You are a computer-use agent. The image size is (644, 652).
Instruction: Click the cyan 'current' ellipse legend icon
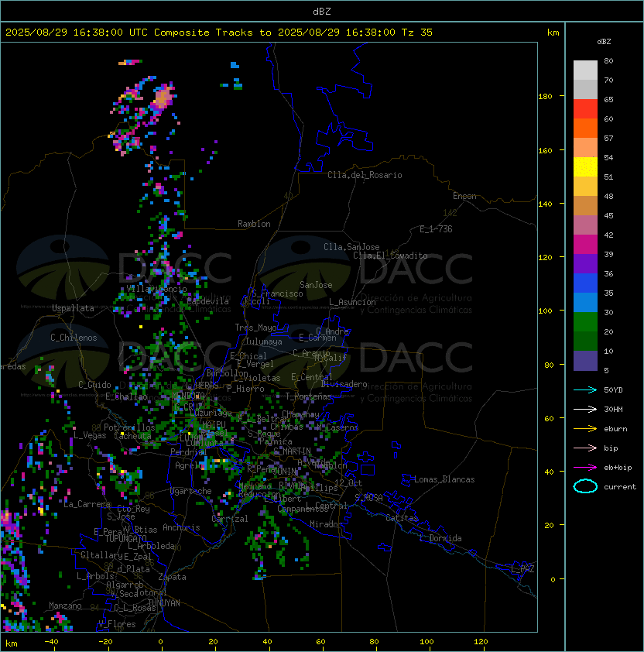(585, 486)
